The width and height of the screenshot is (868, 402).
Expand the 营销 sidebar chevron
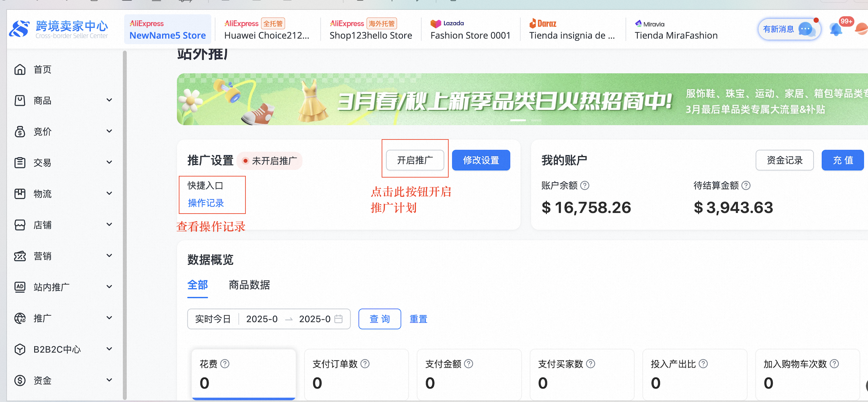[x=109, y=256]
